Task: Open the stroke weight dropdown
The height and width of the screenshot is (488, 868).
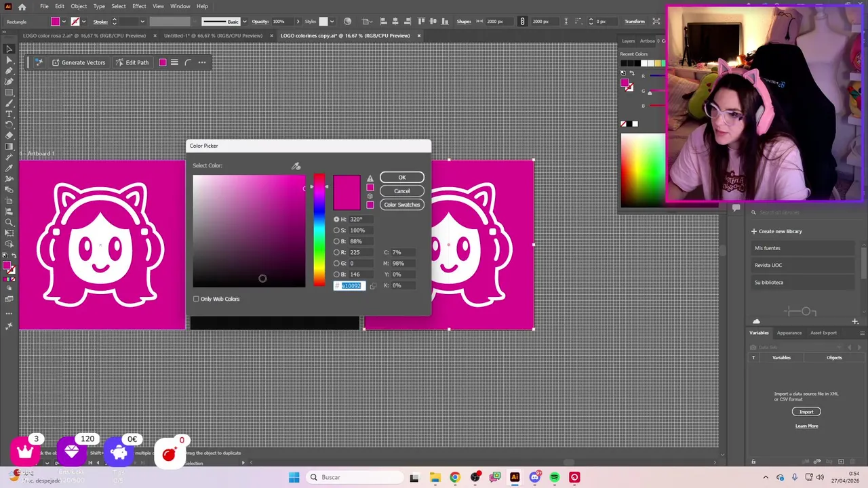Action: click(x=142, y=22)
